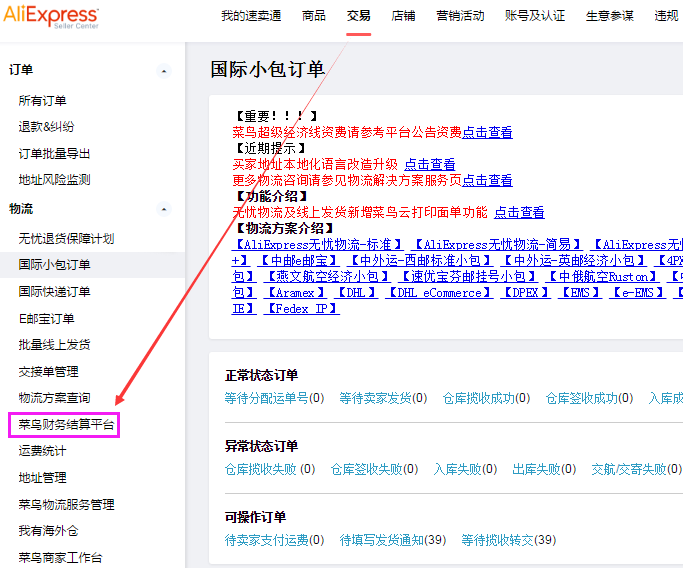Filter by 等待揽收转交(39)
The width and height of the screenshot is (683, 568).
point(509,540)
